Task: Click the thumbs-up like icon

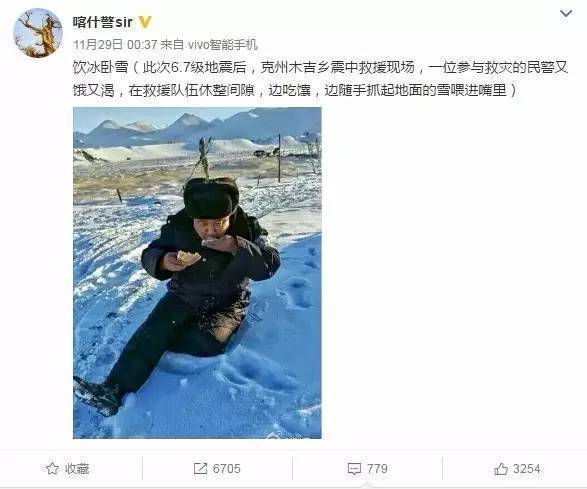Action: [x=501, y=468]
